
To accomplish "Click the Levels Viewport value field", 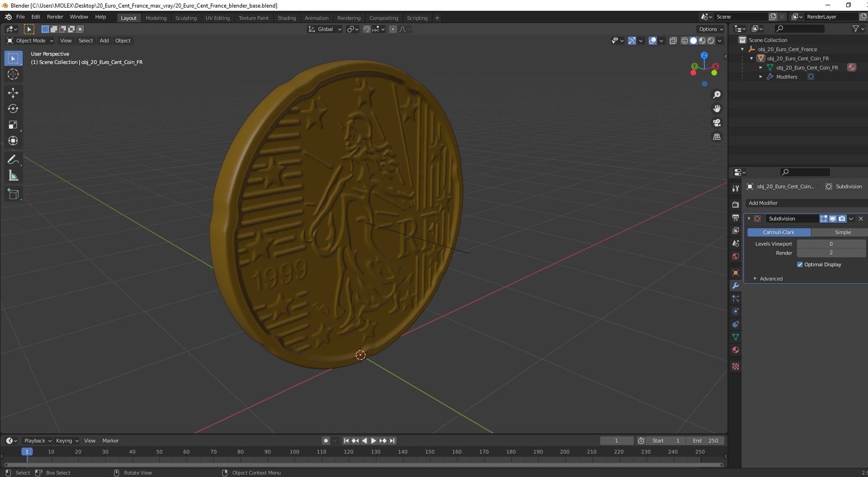I will point(831,244).
